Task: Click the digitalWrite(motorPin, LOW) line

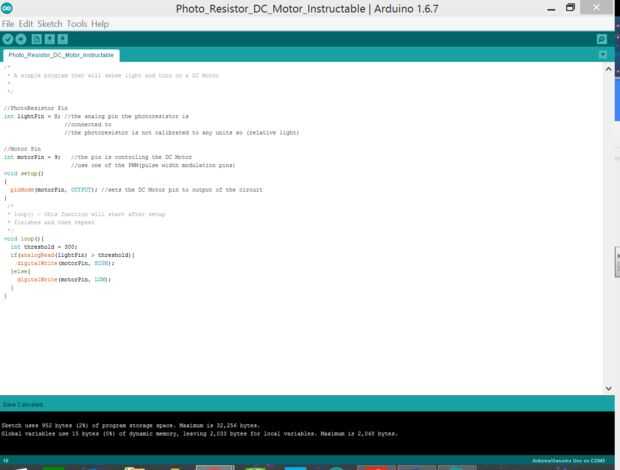Action: [64, 279]
